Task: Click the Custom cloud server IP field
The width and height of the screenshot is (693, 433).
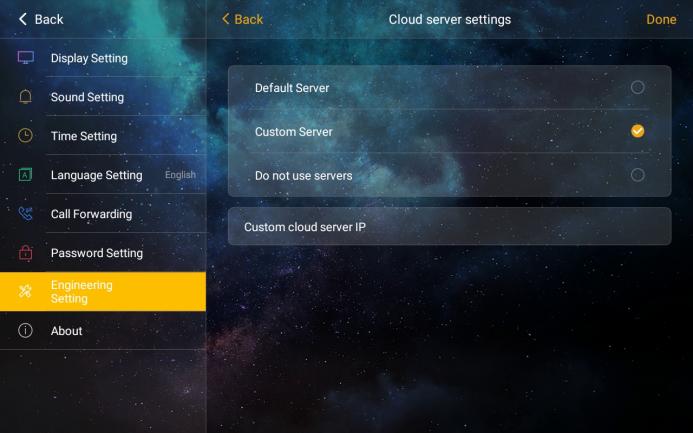Action: tap(449, 226)
